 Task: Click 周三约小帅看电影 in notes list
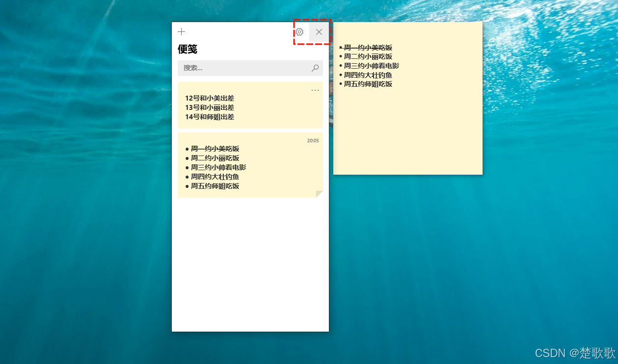218,167
